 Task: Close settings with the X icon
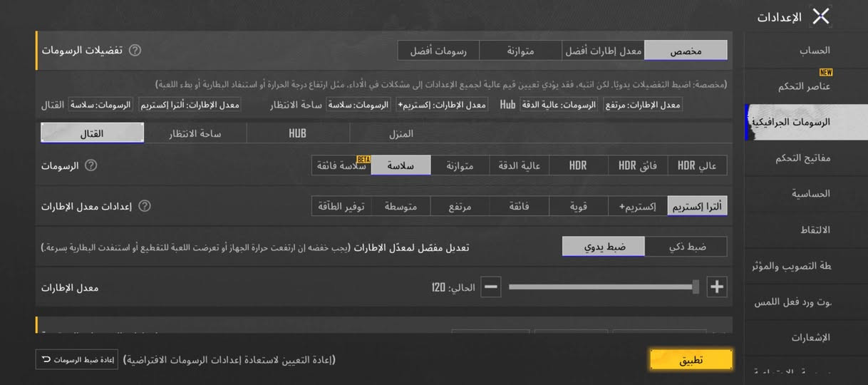coord(821,16)
